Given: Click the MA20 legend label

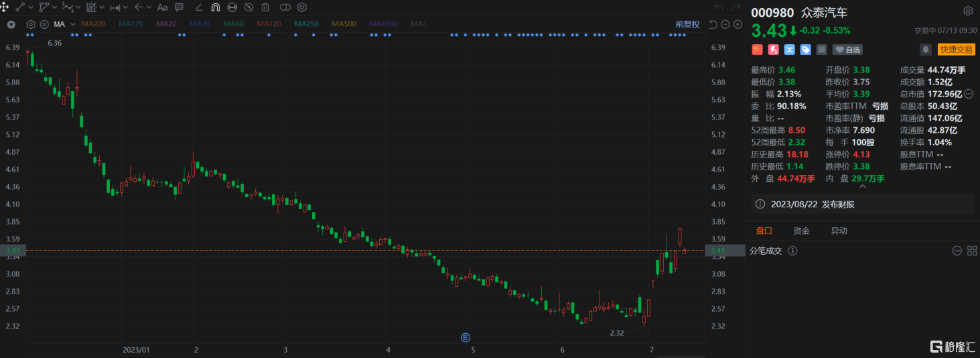Looking at the screenshot, I should (x=167, y=24).
